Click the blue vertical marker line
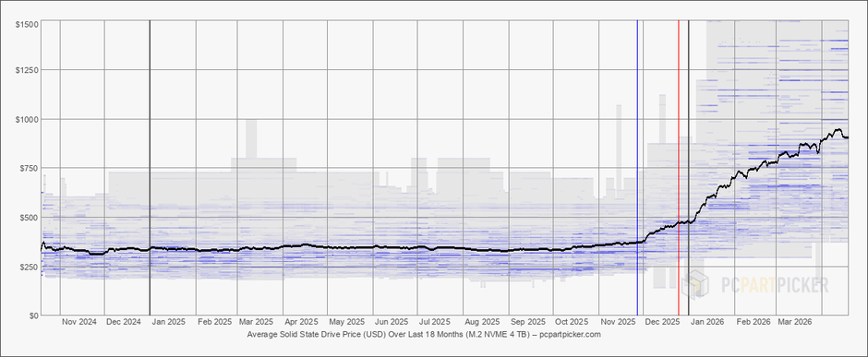The height and width of the screenshot is (357, 868). tap(637, 168)
